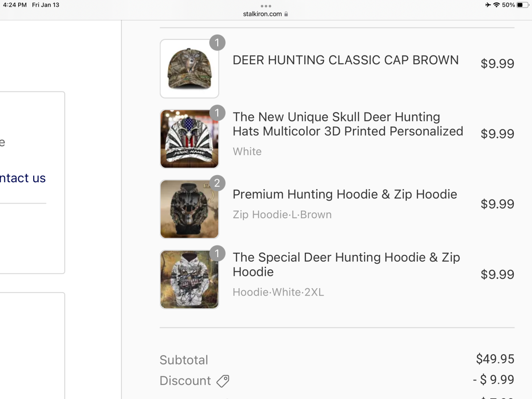Tap quantity badge on skull hat thumbnail
This screenshot has height=399, width=532.
point(217,113)
